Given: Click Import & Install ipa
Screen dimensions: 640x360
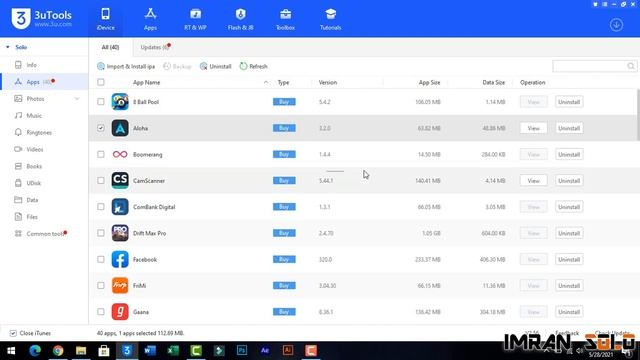Looking at the screenshot, I should [x=126, y=66].
